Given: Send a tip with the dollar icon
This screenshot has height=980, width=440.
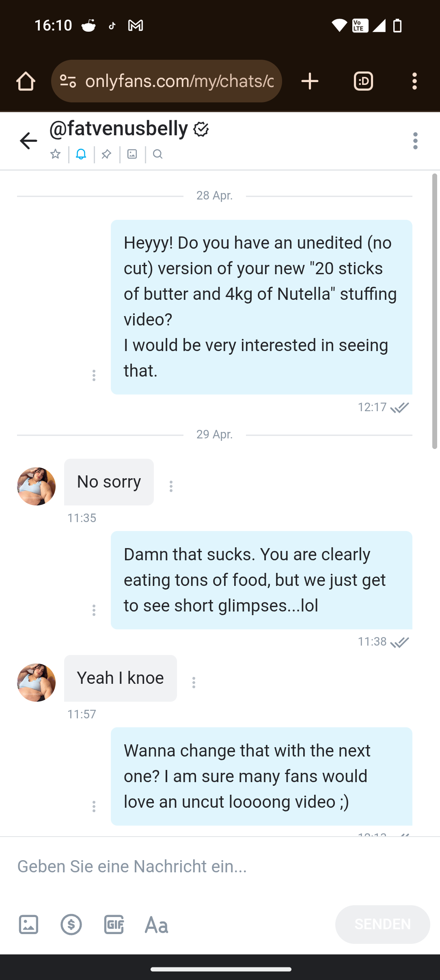Looking at the screenshot, I should coord(71,925).
